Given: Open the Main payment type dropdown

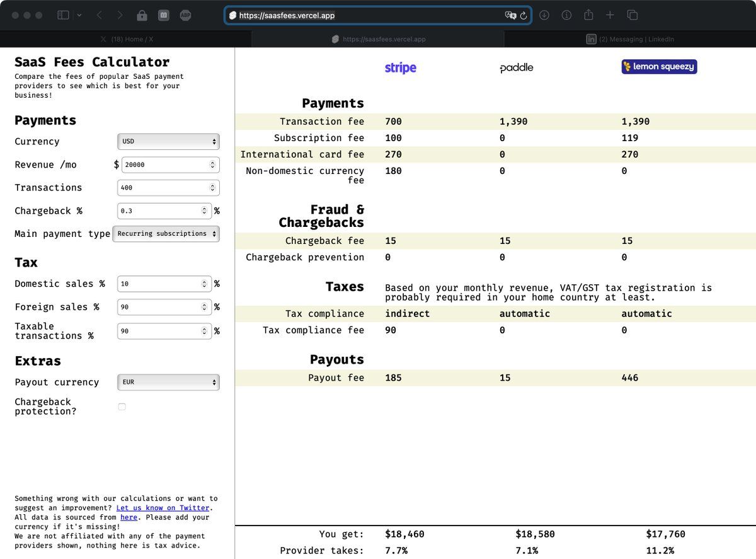Looking at the screenshot, I should (166, 234).
